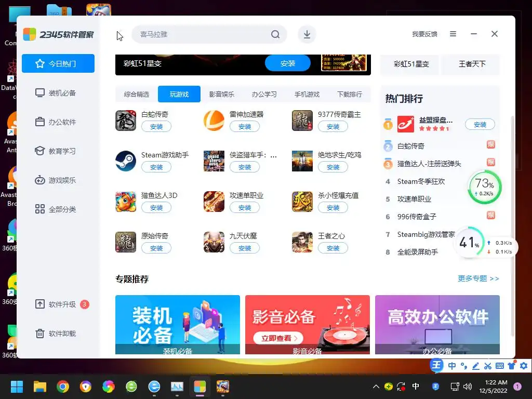This screenshot has width=532, height=399.
Task: Click the 猎鱼达人3D fish icon
Action: (x=126, y=202)
